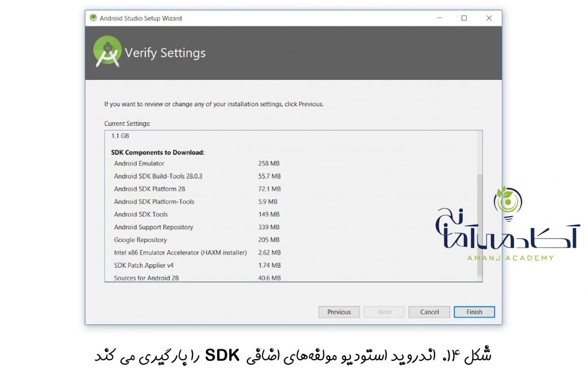Click the 258 MB size value
Screen dimensions: 588x370
269,163
